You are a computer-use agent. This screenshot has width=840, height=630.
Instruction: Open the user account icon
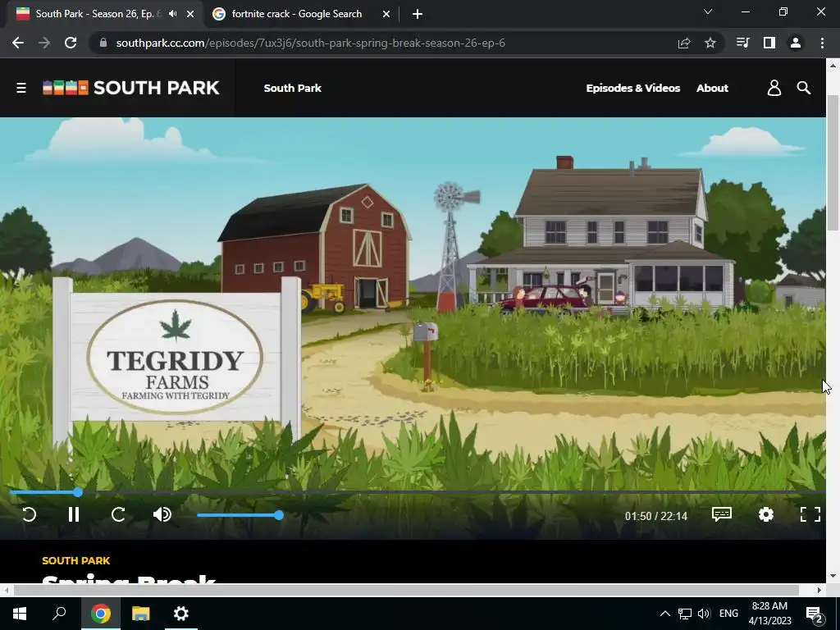tap(774, 88)
